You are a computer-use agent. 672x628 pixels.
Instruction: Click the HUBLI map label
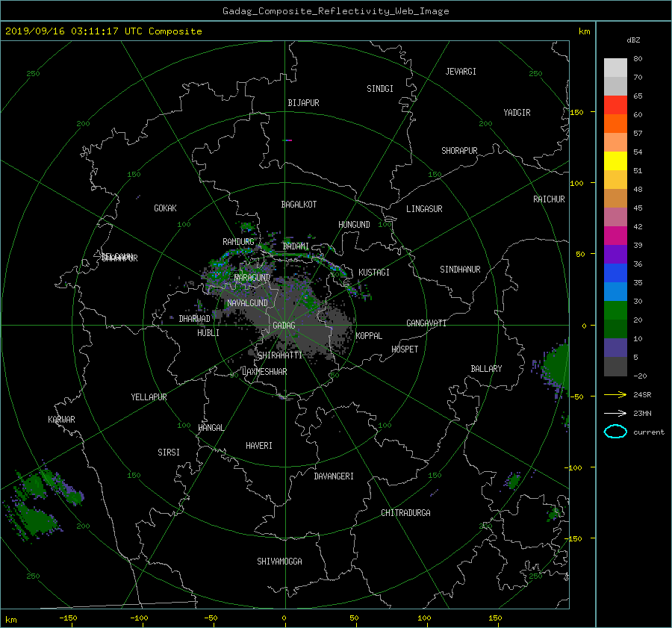pos(208,333)
